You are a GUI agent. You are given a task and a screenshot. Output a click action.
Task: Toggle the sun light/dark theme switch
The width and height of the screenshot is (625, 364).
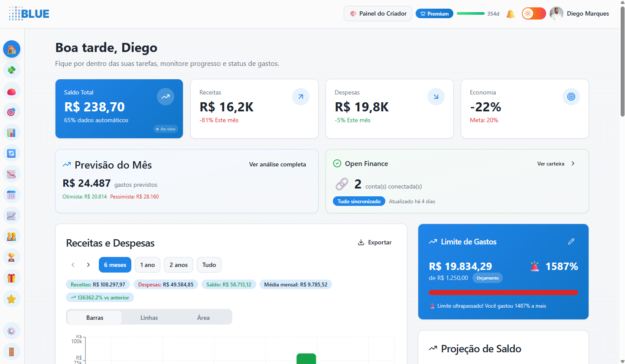[534, 14]
